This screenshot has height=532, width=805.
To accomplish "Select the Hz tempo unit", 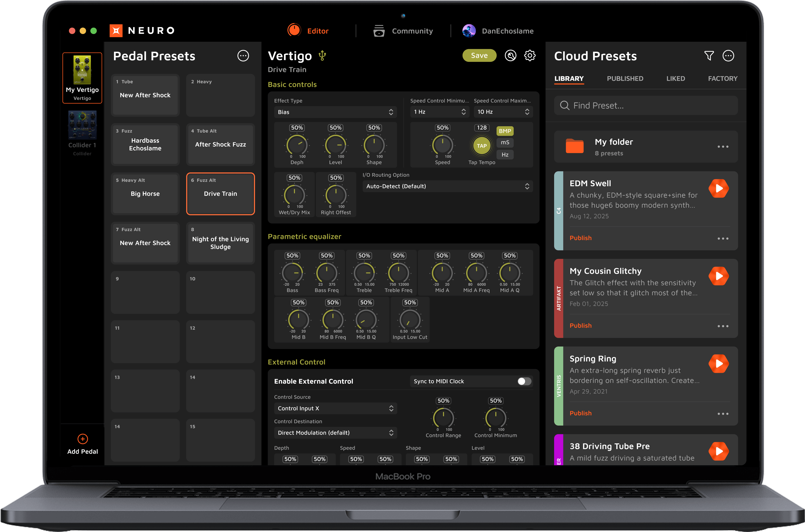I will click(x=505, y=155).
